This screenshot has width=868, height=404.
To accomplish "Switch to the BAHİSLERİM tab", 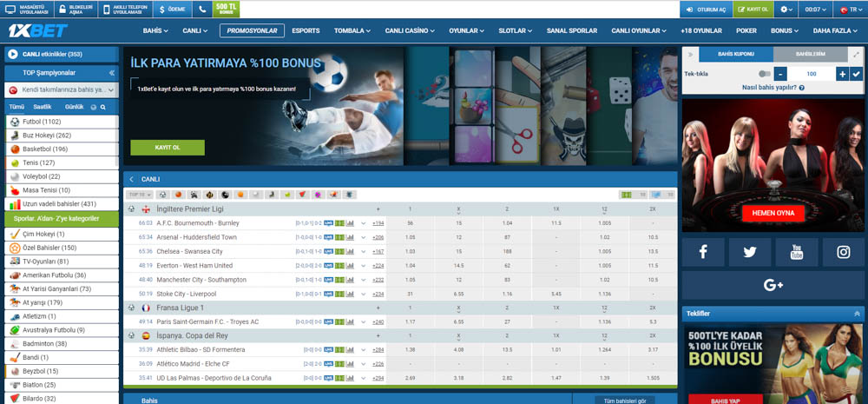I will coord(811,54).
